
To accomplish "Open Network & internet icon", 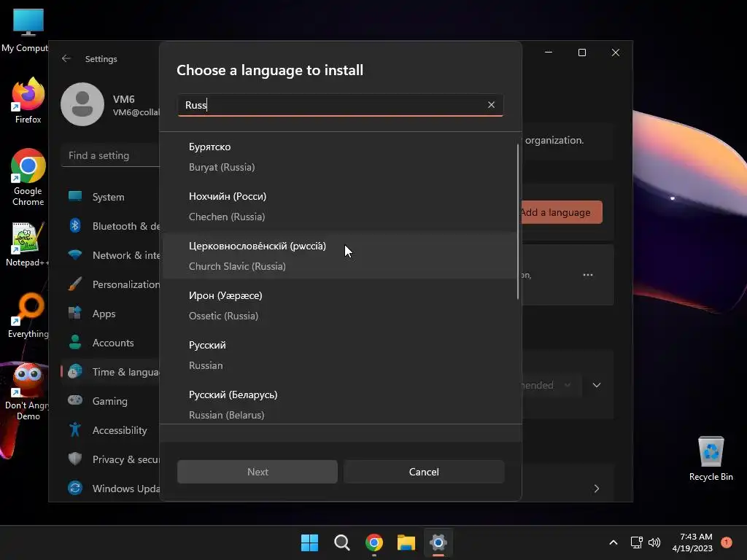I will tap(75, 254).
